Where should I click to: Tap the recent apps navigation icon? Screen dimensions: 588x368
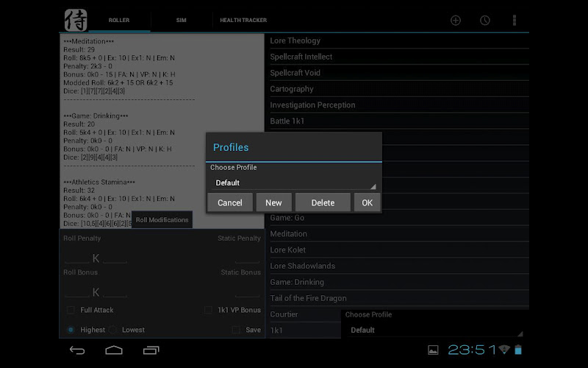(x=151, y=350)
